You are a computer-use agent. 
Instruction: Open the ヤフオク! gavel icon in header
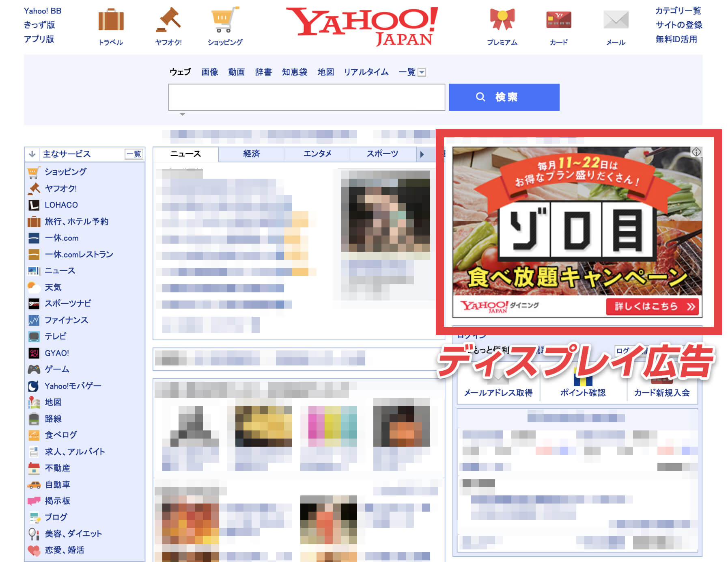click(168, 19)
